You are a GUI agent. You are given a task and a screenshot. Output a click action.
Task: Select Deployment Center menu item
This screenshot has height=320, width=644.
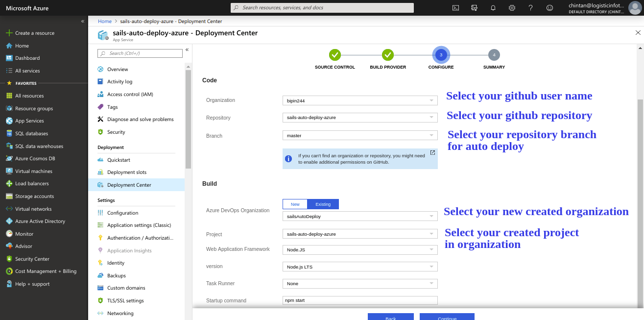(137, 185)
